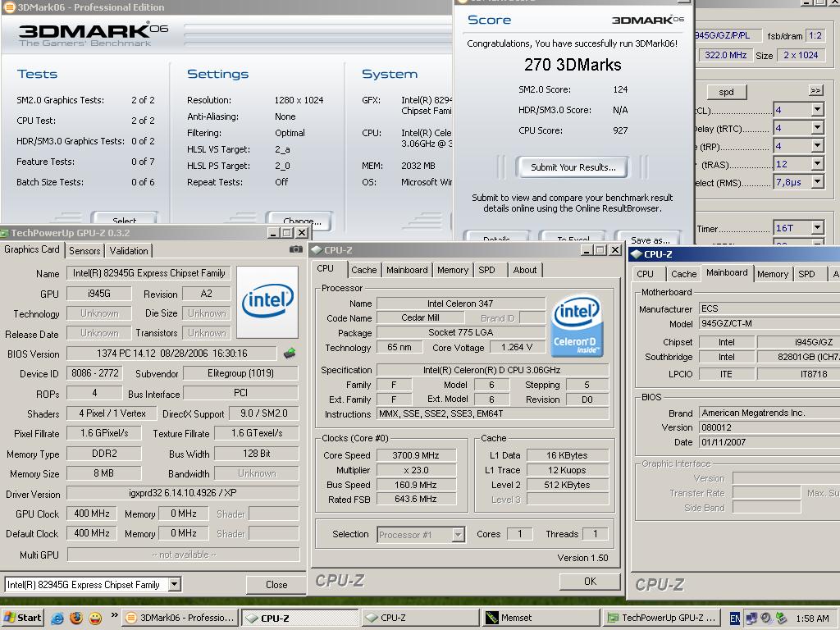Click the fsb/dram 1:2 field in Memset
The width and height of the screenshot is (840, 630).
(x=815, y=36)
